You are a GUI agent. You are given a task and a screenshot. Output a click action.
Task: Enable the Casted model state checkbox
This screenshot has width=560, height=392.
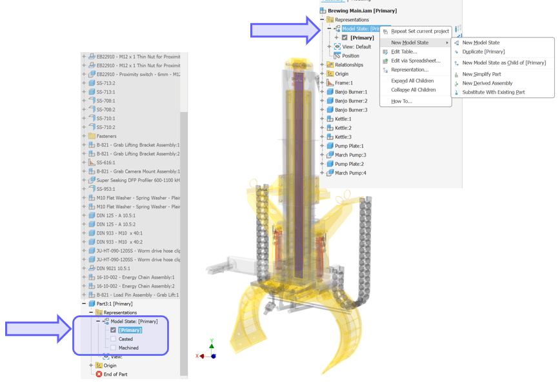click(x=114, y=339)
